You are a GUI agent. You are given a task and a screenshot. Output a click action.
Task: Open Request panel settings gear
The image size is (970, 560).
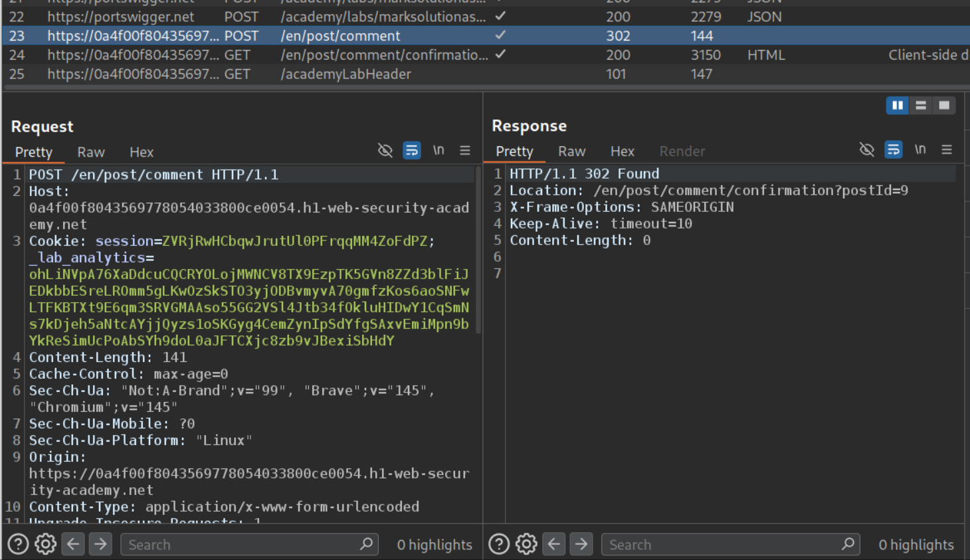tap(45, 545)
